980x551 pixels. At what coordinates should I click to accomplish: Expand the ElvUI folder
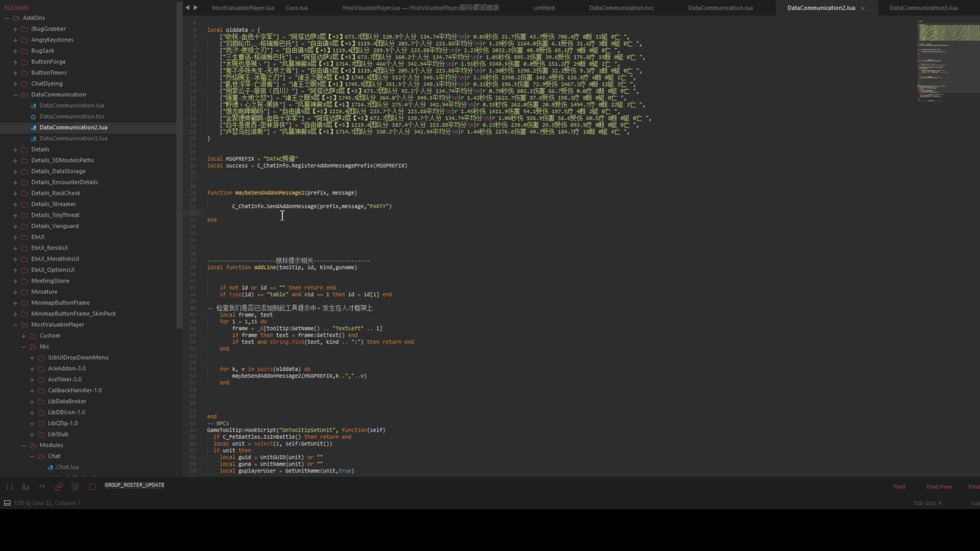pyautogui.click(x=15, y=237)
